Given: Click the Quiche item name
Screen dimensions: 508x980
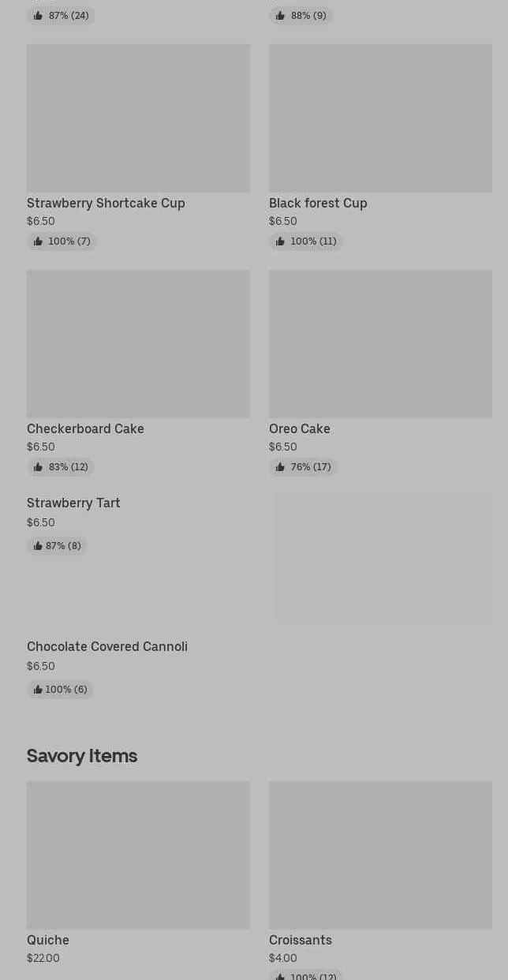Looking at the screenshot, I should pyautogui.click(x=48, y=940).
